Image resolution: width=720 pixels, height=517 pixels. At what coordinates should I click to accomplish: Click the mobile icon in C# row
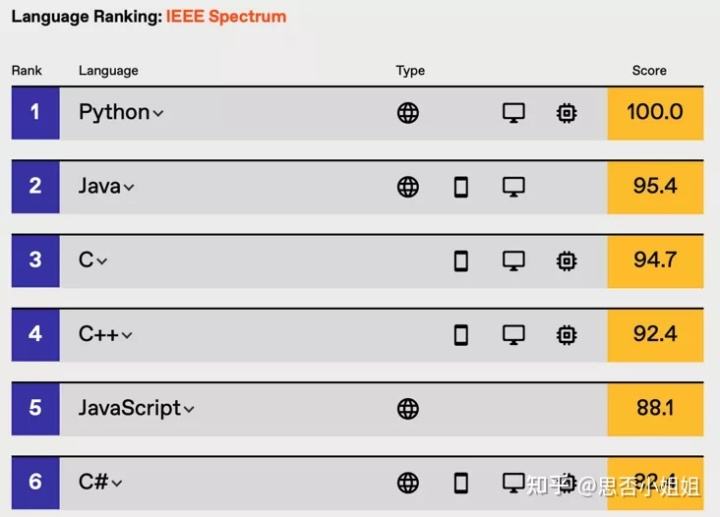tap(461, 483)
